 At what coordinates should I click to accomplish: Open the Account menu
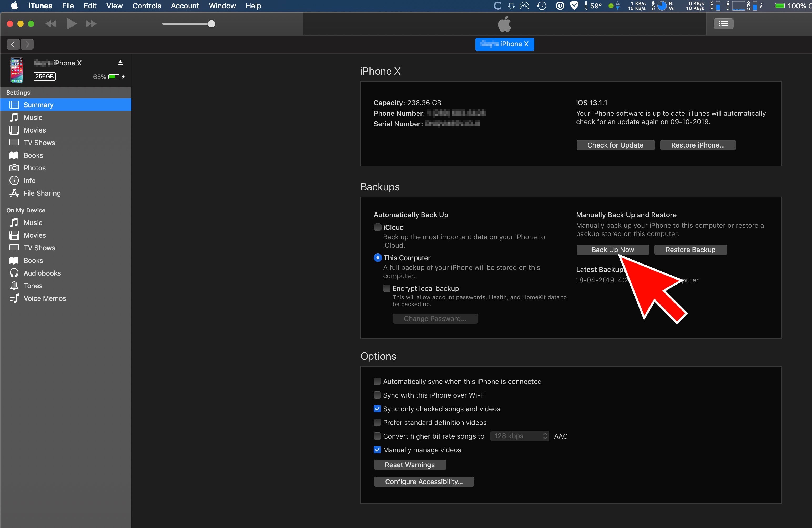[x=185, y=6]
